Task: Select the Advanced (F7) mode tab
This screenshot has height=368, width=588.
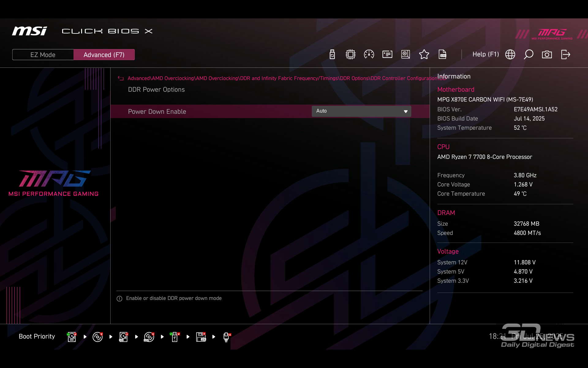Action: 104,55
